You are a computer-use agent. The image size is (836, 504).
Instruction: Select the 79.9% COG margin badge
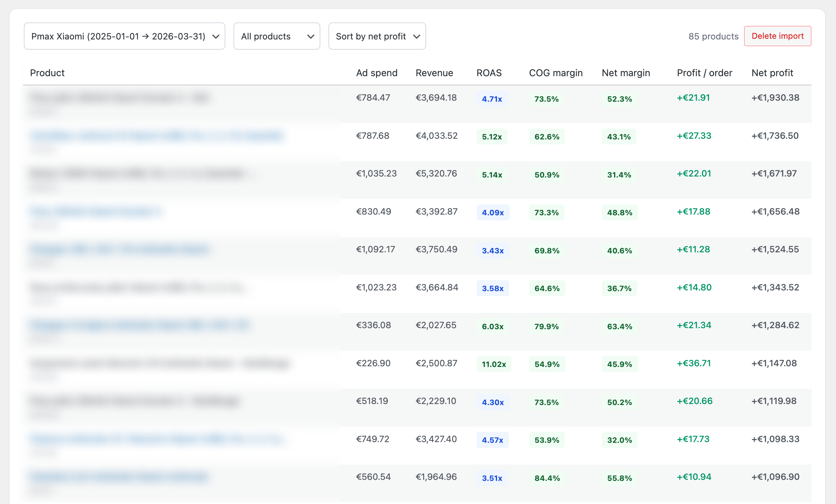point(547,326)
